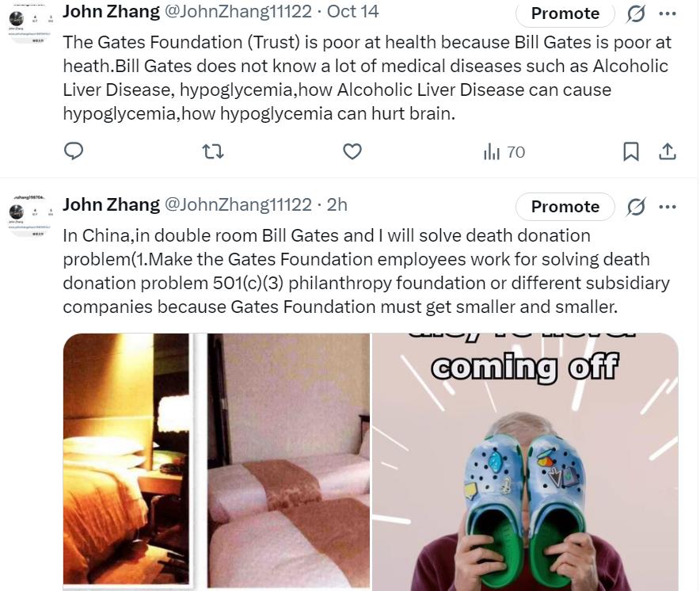Open more options on Oct 14 tweet
The height and width of the screenshot is (591, 700).
[668, 13]
